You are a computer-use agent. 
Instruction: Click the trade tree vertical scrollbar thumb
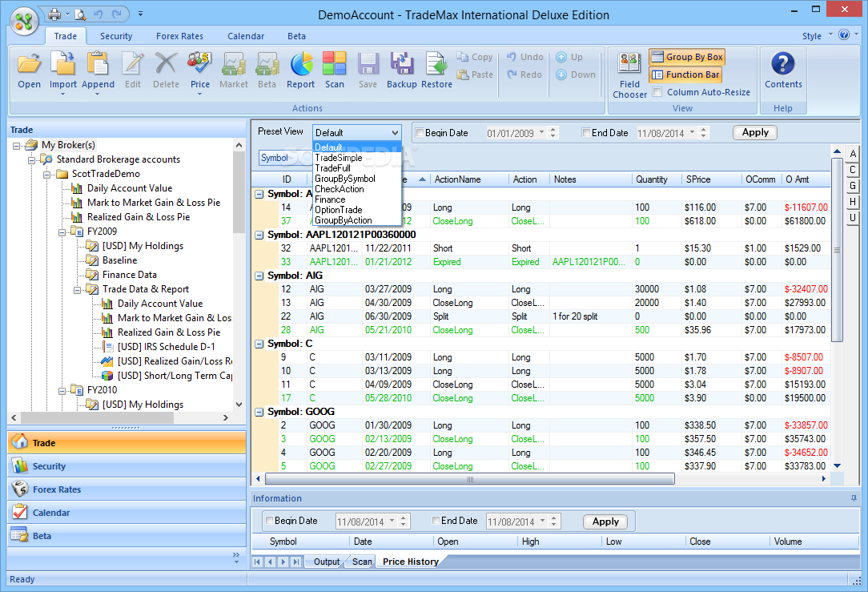[x=239, y=192]
